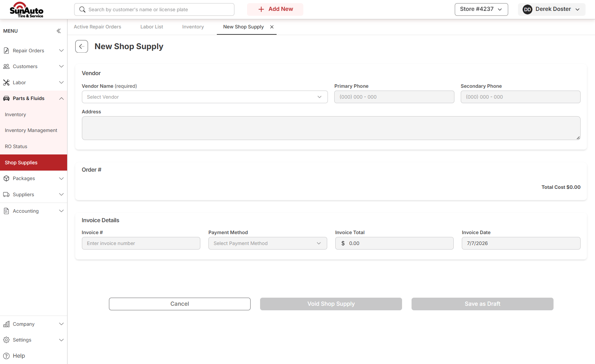Click the Customers people icon

click(6, 66)
